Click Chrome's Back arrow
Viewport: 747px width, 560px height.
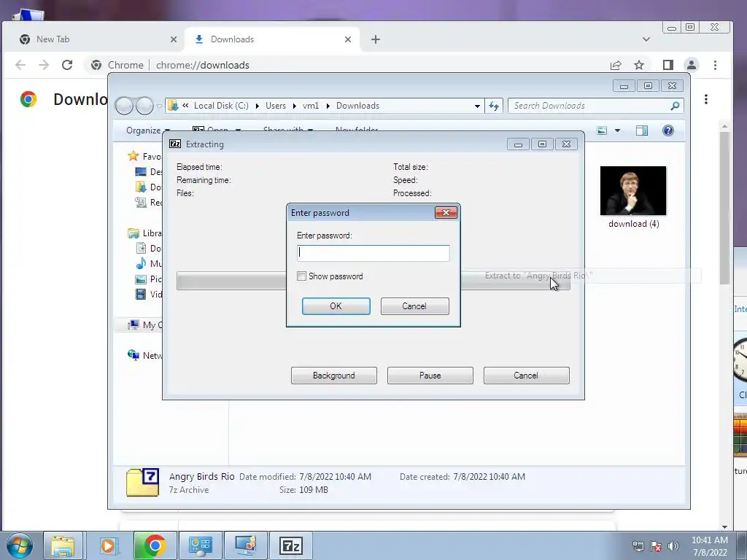pyautogui.click(x=20, y=65)
